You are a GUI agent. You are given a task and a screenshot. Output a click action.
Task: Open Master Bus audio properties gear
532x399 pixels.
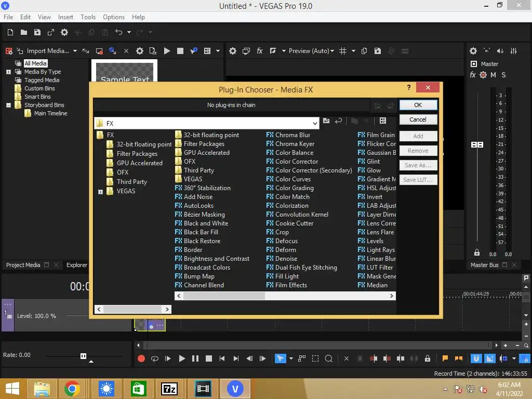point(473,51)
